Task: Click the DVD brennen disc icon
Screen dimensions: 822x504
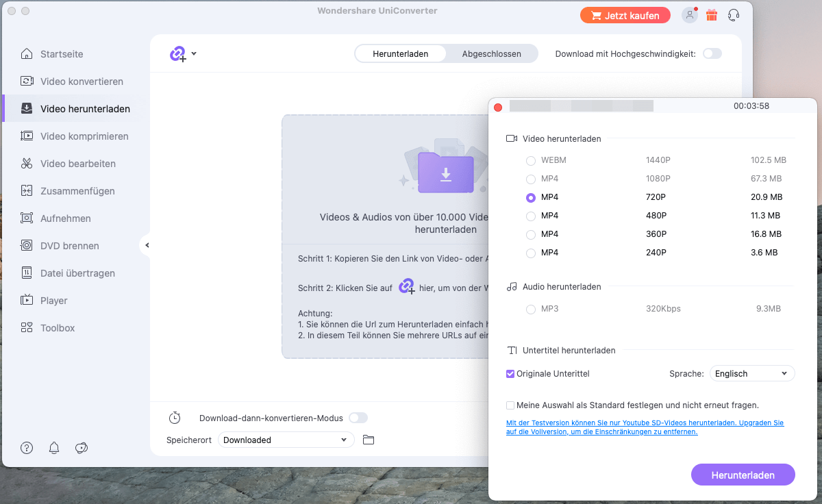Action: tap(27, 246)
